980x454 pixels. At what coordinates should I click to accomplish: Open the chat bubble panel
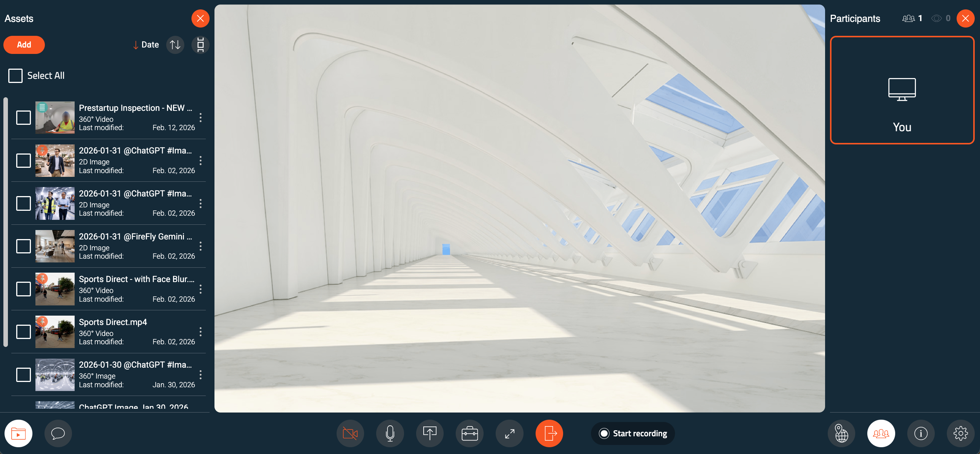58,433
